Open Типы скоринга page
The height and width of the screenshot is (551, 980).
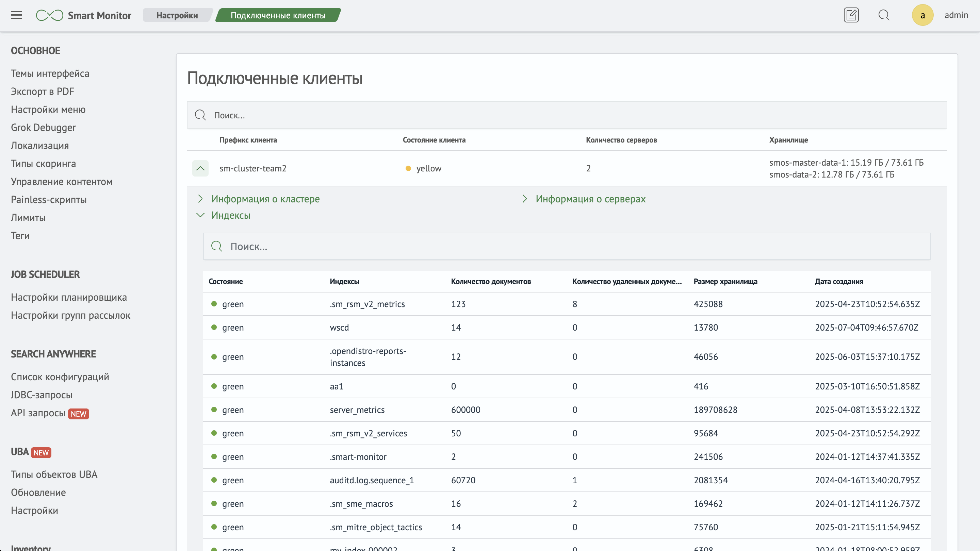tap(43, 164)
